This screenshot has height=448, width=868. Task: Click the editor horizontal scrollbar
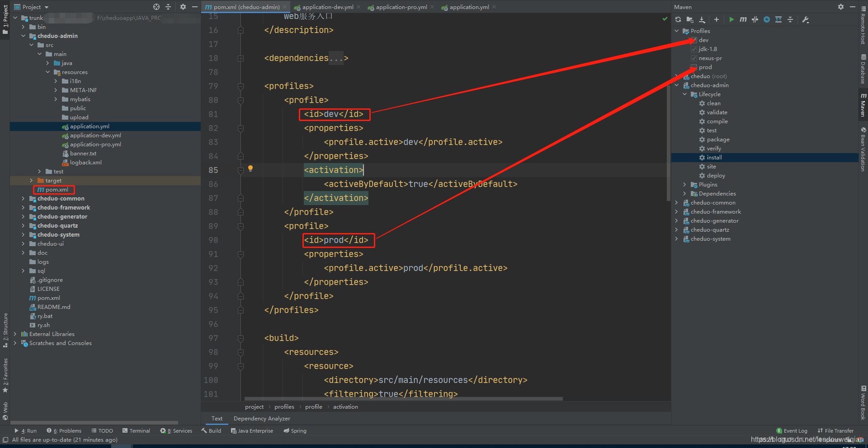403,399
